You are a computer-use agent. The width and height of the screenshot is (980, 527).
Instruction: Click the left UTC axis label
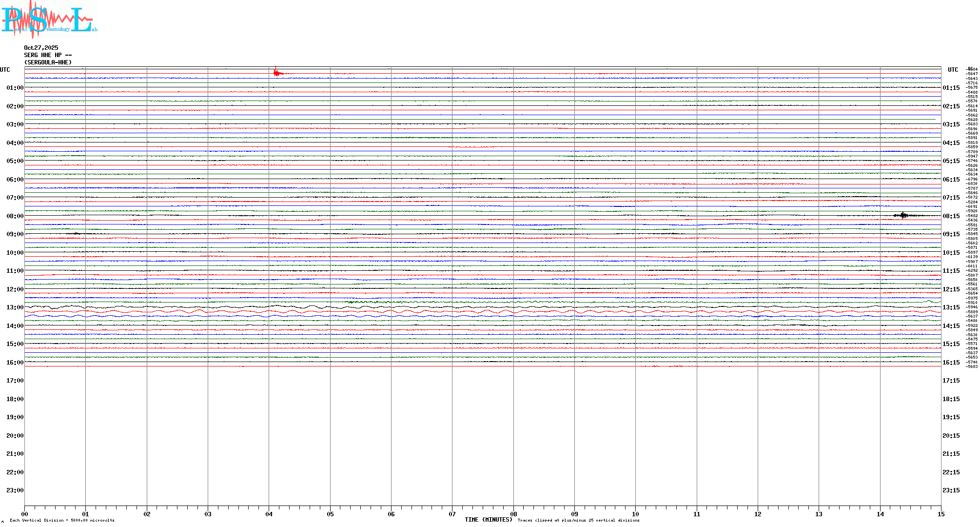tap(5, 70)
